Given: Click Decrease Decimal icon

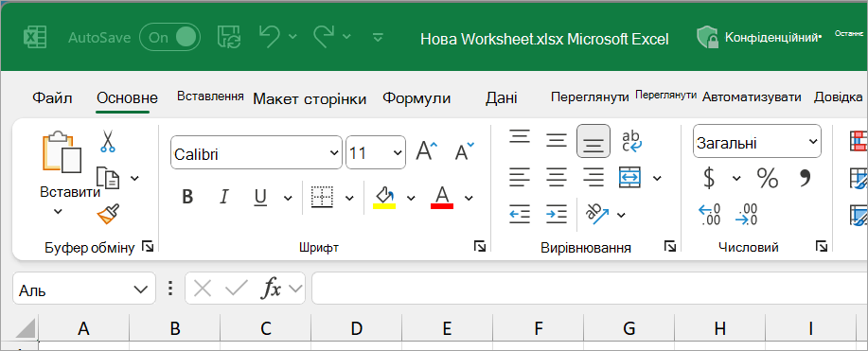Looking at the screenshot, I should (x=746, y=214).
